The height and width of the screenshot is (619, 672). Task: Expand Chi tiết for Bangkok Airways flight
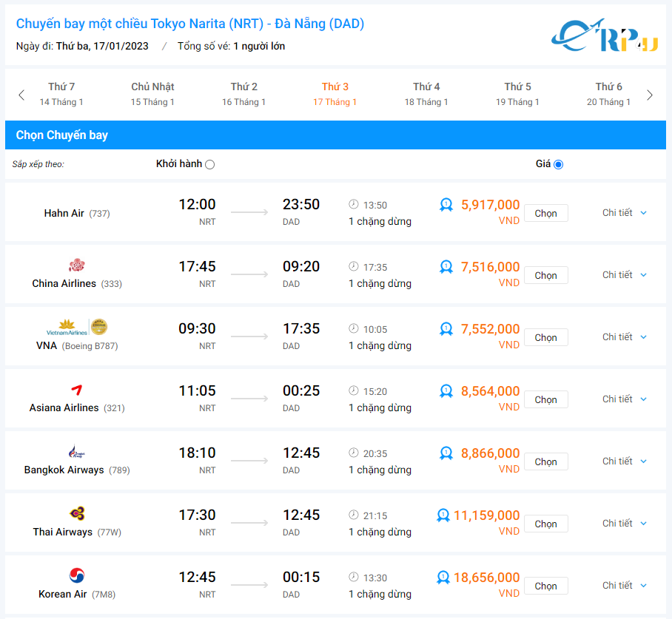coord(624,461)
